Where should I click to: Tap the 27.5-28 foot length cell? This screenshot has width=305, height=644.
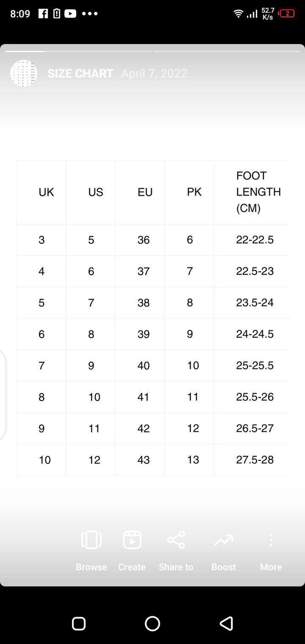click(x=255, y=460)
